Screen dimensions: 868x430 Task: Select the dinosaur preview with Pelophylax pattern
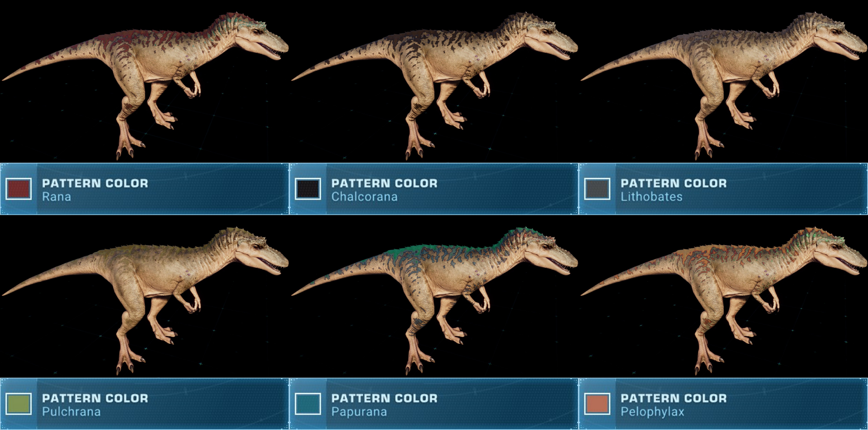(x=724, y=301)
